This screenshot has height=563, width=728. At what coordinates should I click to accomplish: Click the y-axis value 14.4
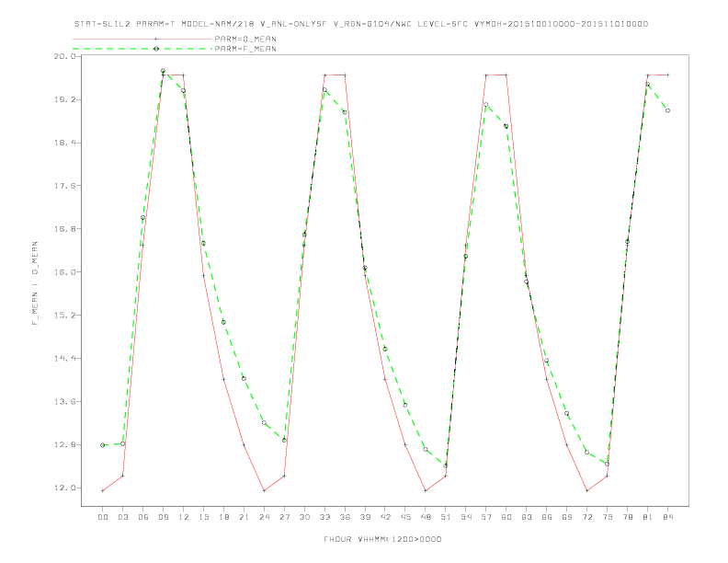(64, 359)
